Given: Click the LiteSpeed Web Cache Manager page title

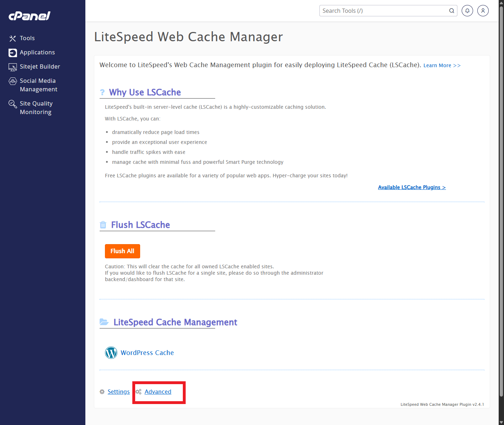Looking at the screenshot, I should 189,37.
